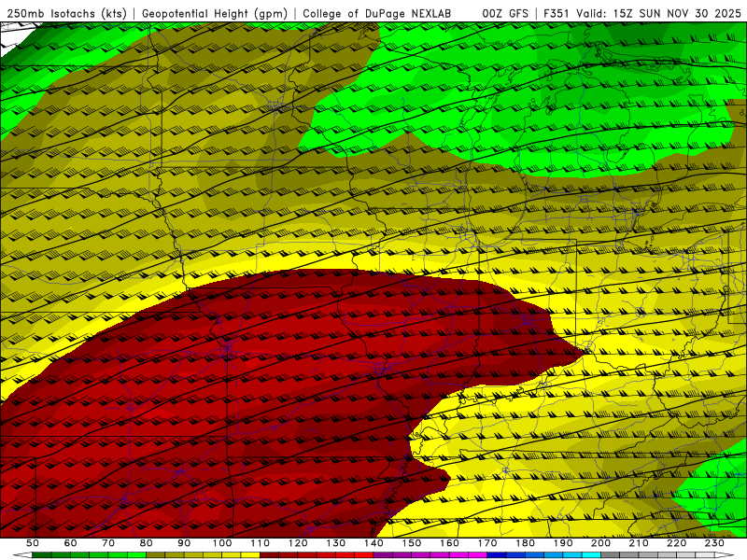Click the 90 value on the color scale
The height and width of the screenshot is (560, 747).
[184, 543]
